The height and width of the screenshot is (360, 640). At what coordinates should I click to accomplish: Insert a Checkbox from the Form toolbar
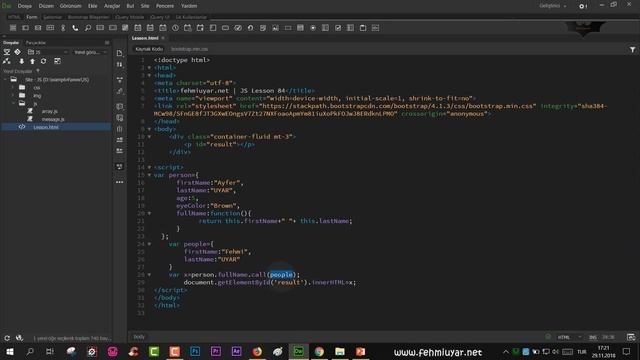coord(338,28)
